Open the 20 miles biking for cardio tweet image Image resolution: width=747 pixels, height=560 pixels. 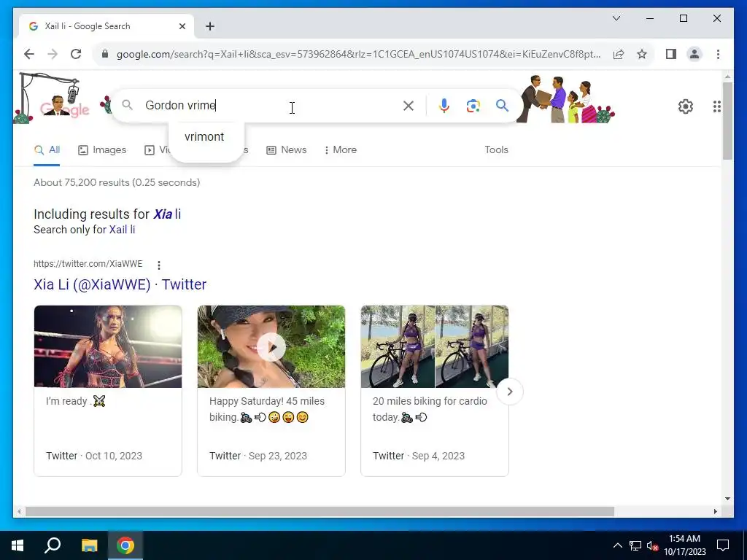click(x=435, y=346)
